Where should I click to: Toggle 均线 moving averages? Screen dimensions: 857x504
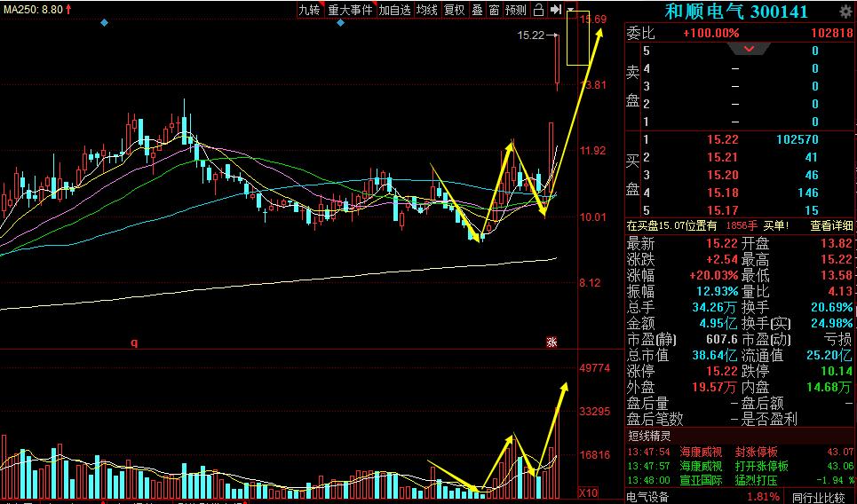click(427, 10)
